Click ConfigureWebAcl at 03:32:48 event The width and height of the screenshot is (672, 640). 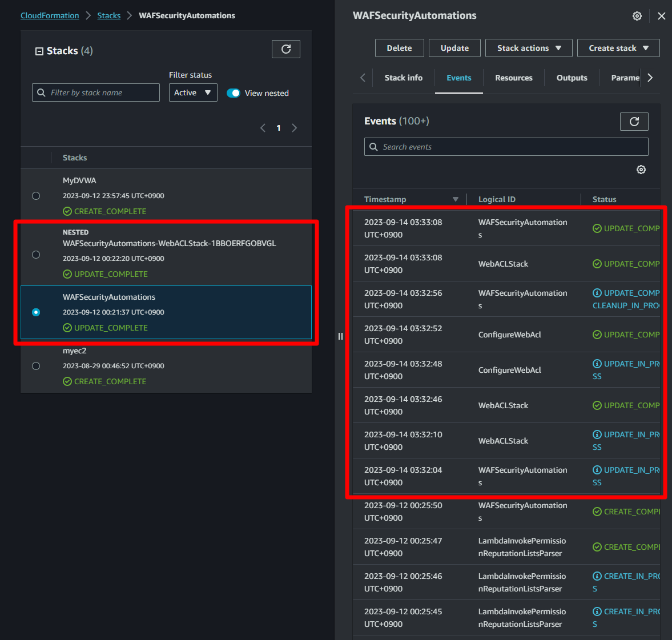click(510, 370)
